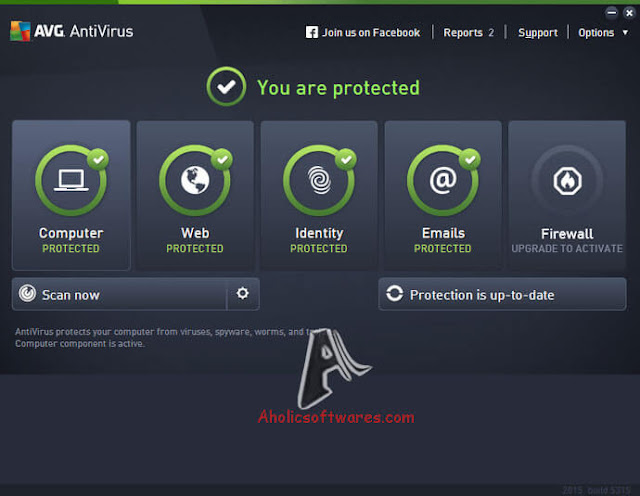Select the Identity PROTECTED label

click(x=319, y=248)
